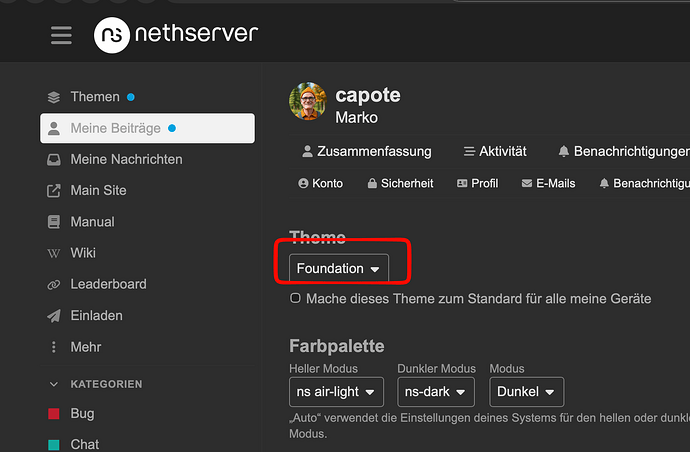690x452 pixels.
Task: Open the Wiki link
Action: pos(83,253)
